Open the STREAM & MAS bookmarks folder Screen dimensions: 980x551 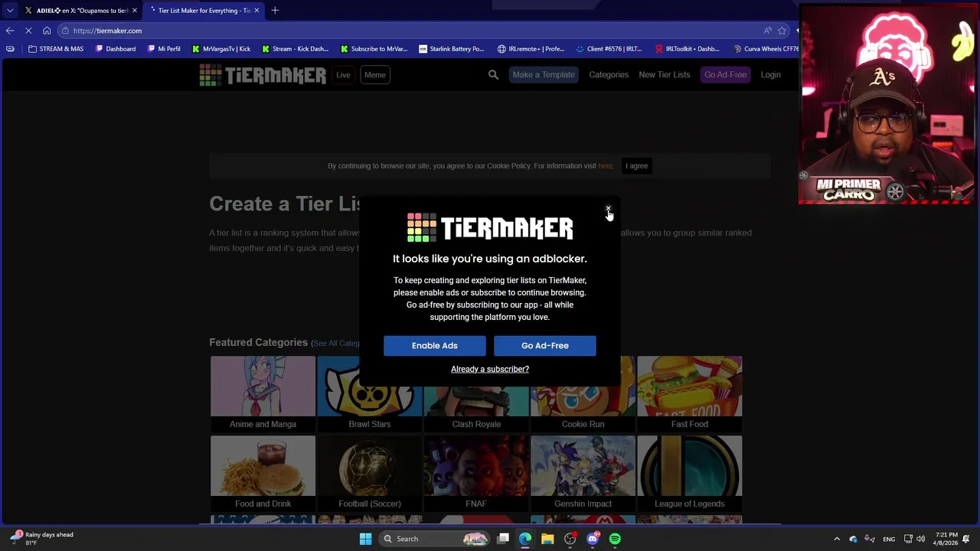55,49
